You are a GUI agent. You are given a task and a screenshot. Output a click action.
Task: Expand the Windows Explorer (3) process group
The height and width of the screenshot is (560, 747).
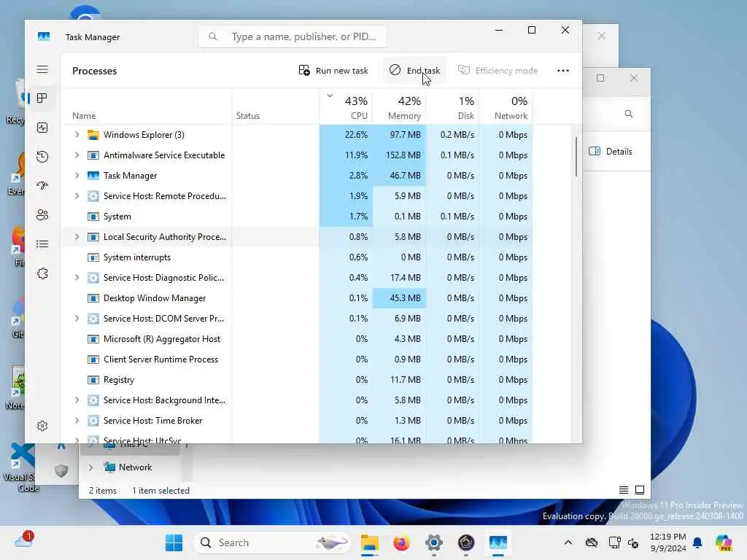pos(77,135)
